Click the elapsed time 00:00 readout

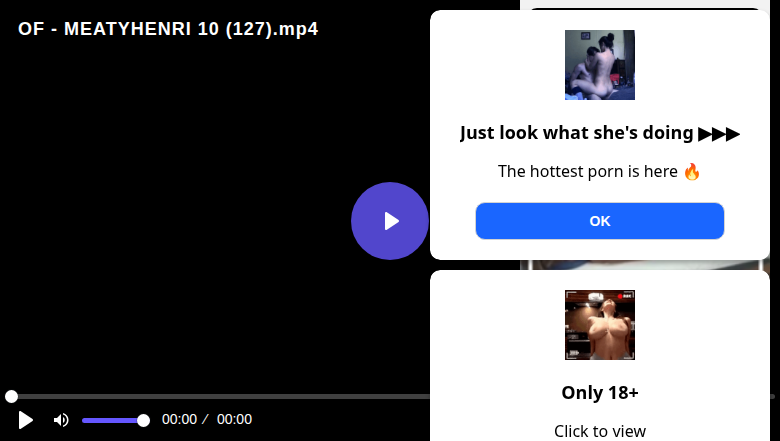click(179, 420)
